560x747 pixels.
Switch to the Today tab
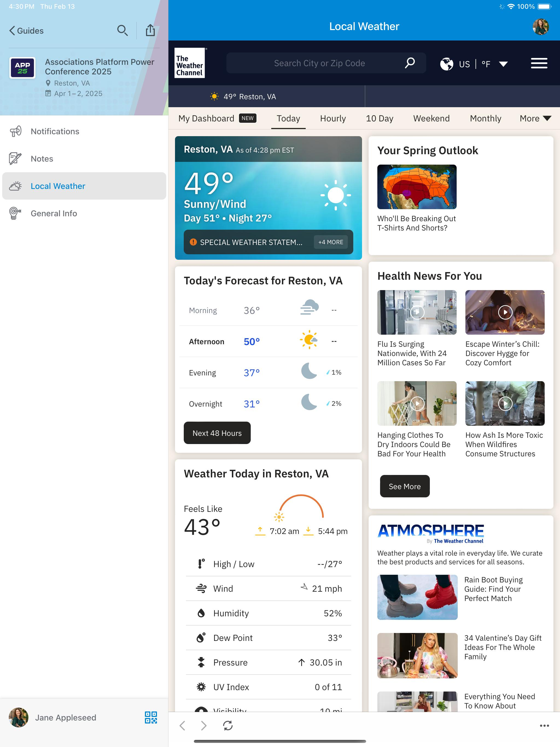(x=288, y=119)
